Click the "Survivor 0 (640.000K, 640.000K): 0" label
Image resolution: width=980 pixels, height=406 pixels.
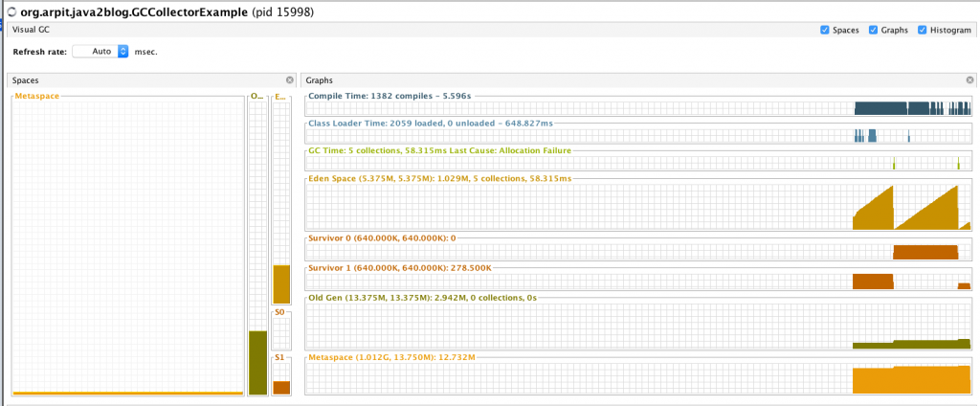[x=382, y=239]
